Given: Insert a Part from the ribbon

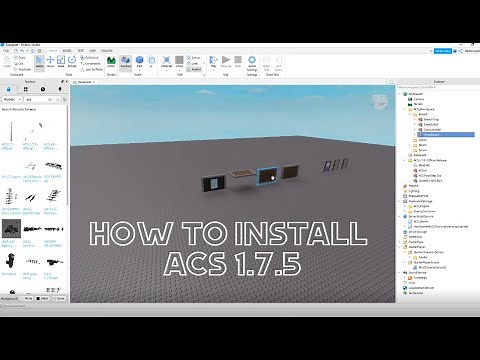Looking at the screenshot, I should point(139,62).
